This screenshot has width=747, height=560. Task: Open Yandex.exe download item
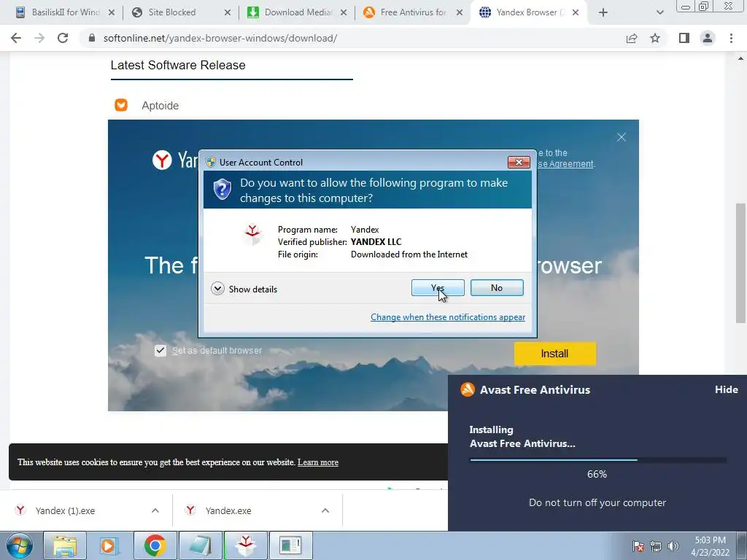pyautogui.click(x=228, y=510)
